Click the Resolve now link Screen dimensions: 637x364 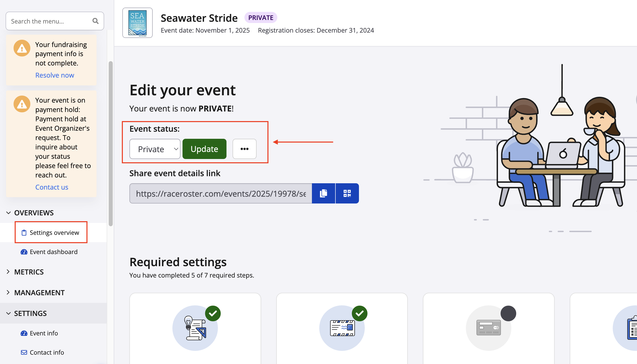(55, 75)
